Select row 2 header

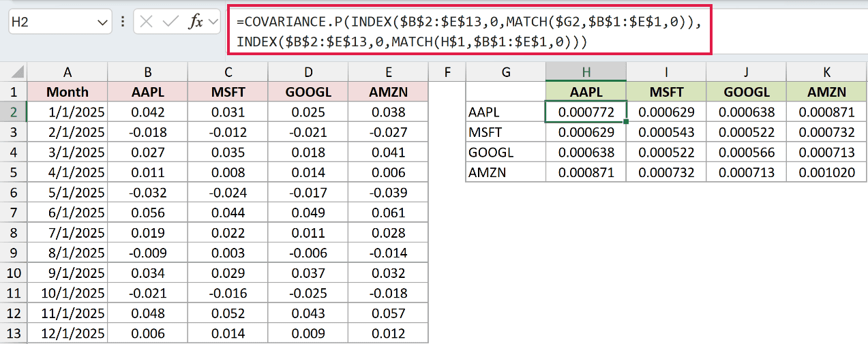coord(14,112)
